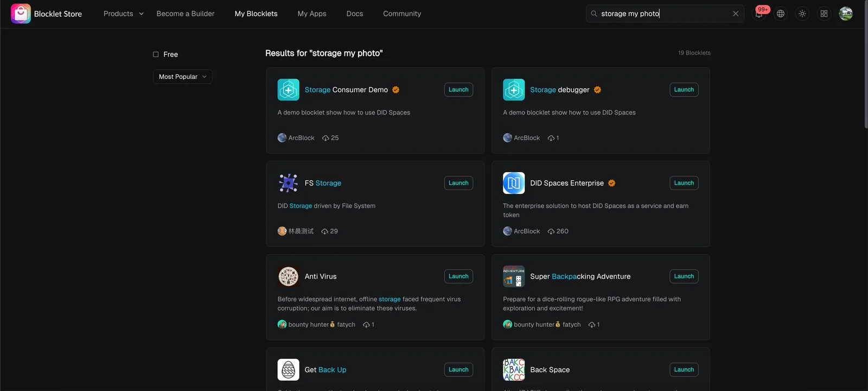The image size is (868, 391).
Task: Launch Get Back Up blocklet
Action: pyautogui.click(x=458, y=370)
